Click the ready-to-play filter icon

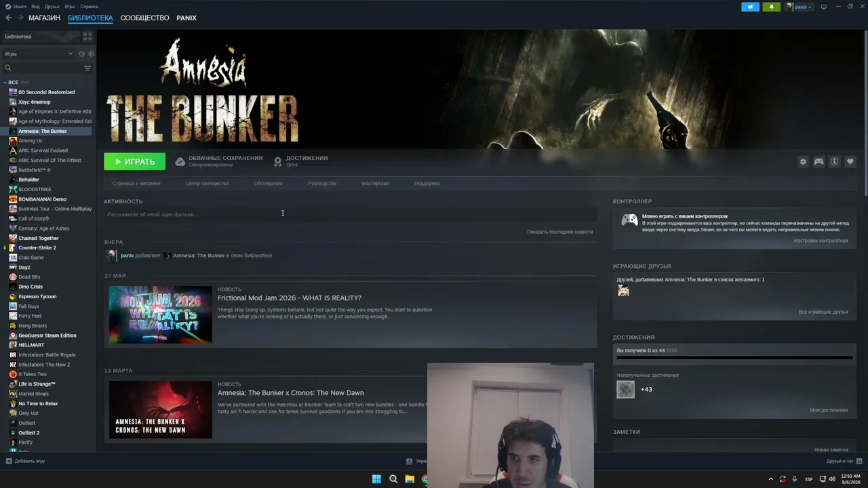tap(91, 54)
